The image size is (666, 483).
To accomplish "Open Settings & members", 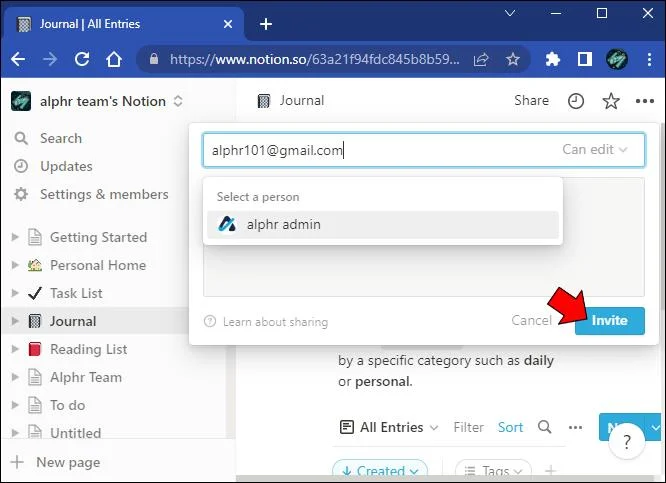I will pyautogui.click(x=104, y=194).
